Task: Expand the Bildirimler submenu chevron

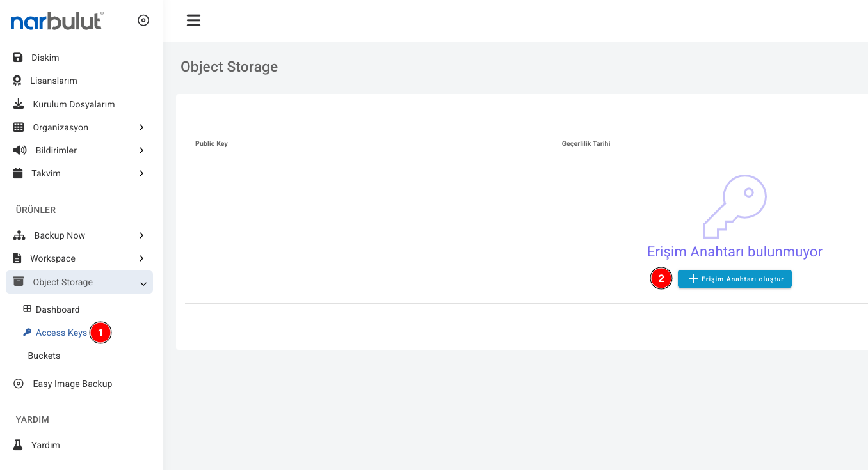Action: (x=141, y=150)
